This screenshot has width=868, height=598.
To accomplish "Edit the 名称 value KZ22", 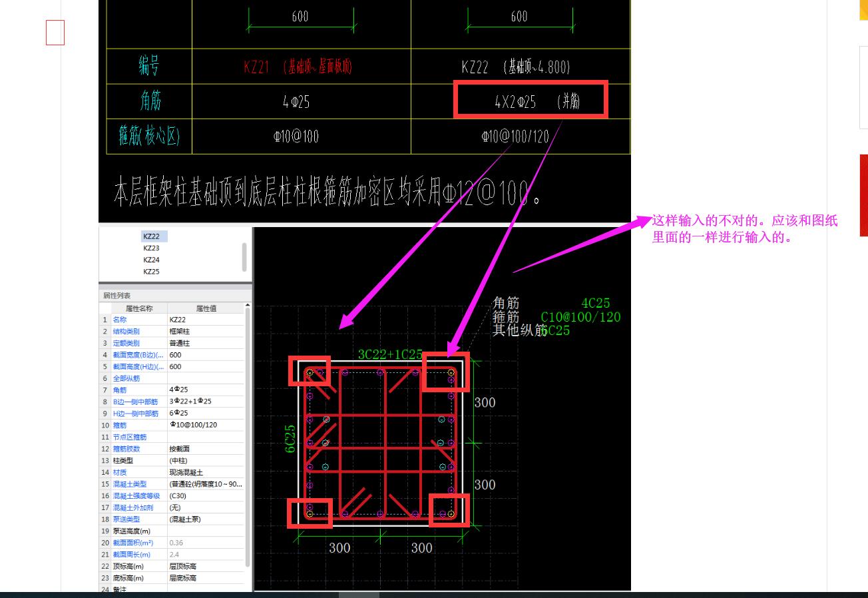I will pyautogui.click(x=206, y=320).
